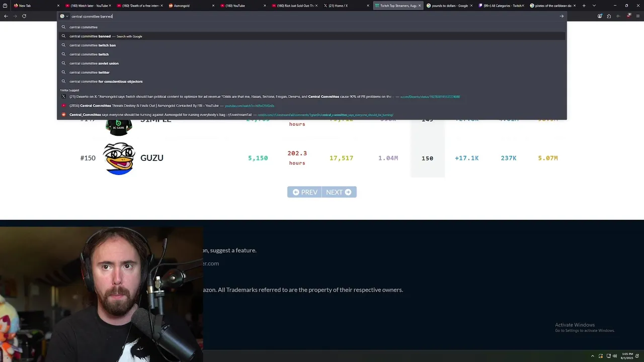Screen dimensions: 644x362
Task: Select suggestion 'central committee twitch ban'
Action: click(x=312, y=45)
